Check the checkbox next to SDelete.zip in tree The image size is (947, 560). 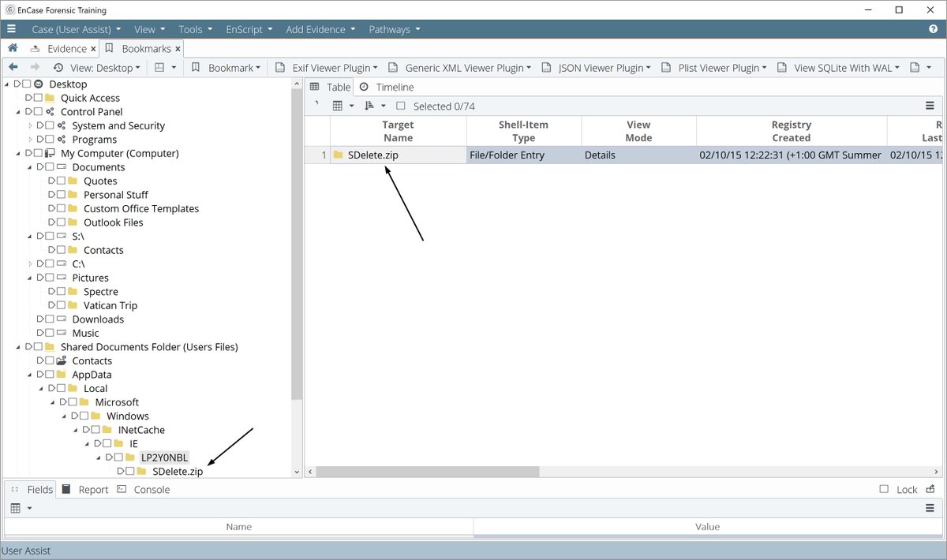pyautogui.click(x=128, y=471)
